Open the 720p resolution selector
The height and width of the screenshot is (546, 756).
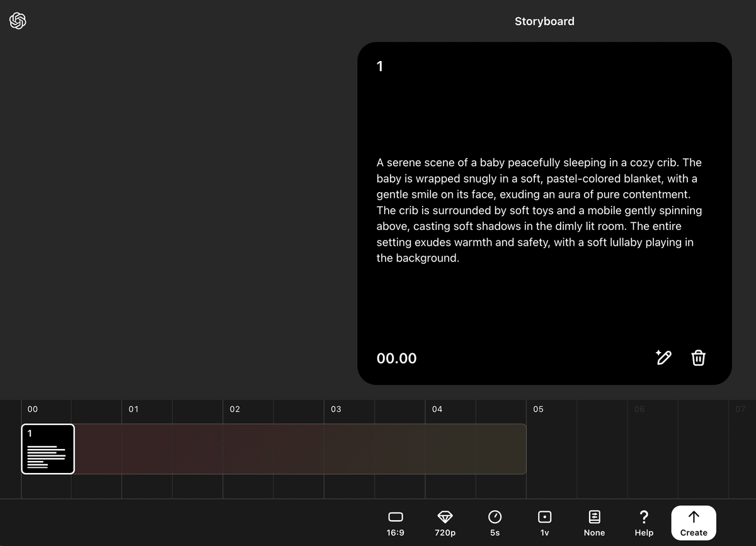point(445,523)
